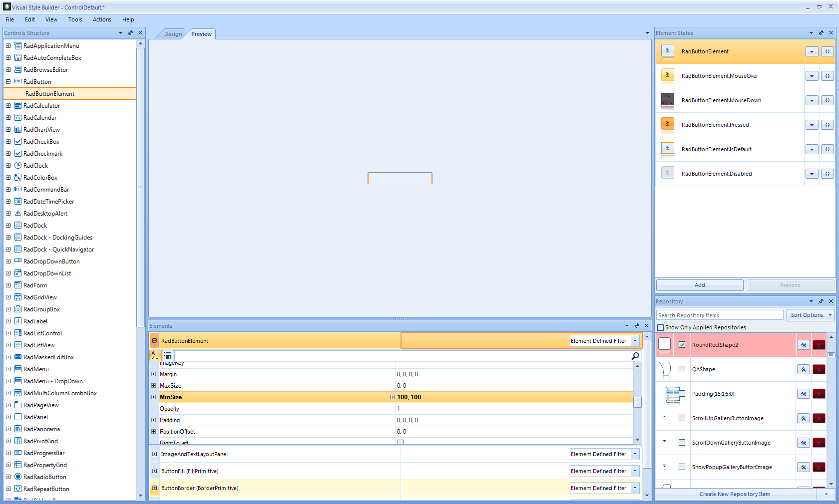Click the no-style thumbnail for MouseDown state
This screenshot has height=504, width=839.
(x=667, y=100)
